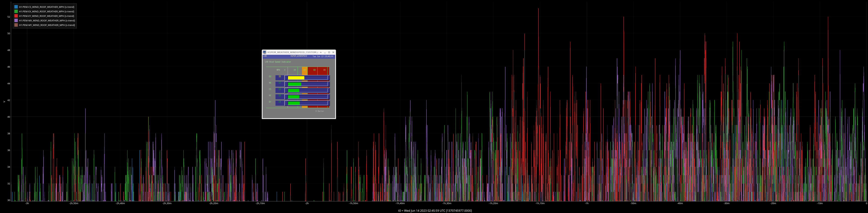
Task: Toggle the H1:PEM-MX_WIND_ROOF legend label
Action: click(47, 20)
